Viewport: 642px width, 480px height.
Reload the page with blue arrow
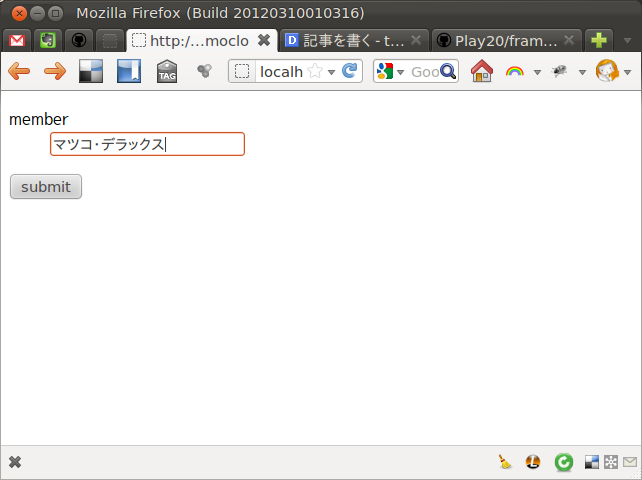(349, 71)
